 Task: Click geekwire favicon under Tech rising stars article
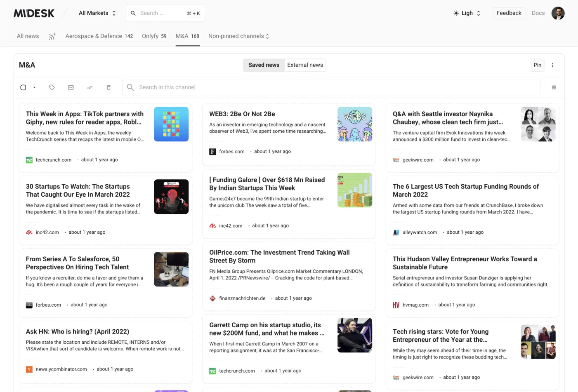(x=396, y=378)
